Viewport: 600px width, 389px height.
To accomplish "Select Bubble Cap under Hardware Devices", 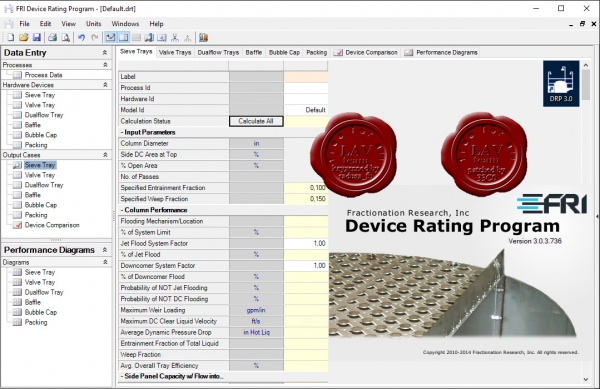I will [41, 135].
